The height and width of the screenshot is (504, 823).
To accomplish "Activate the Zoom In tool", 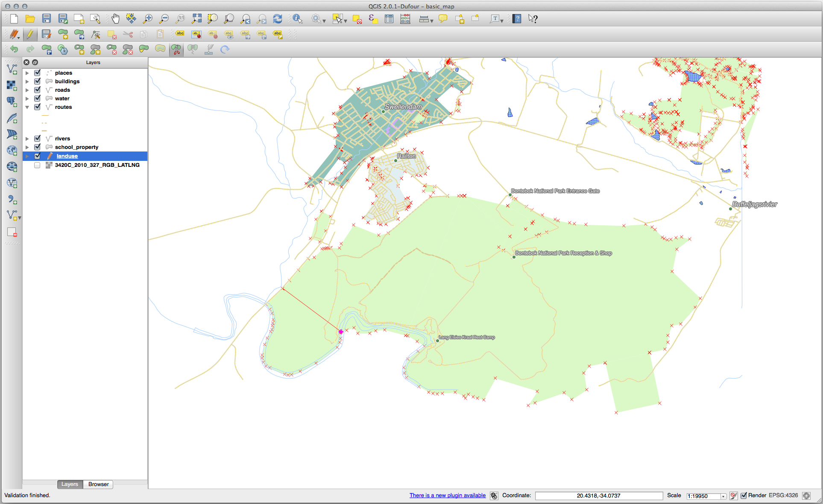I will 148,18.
